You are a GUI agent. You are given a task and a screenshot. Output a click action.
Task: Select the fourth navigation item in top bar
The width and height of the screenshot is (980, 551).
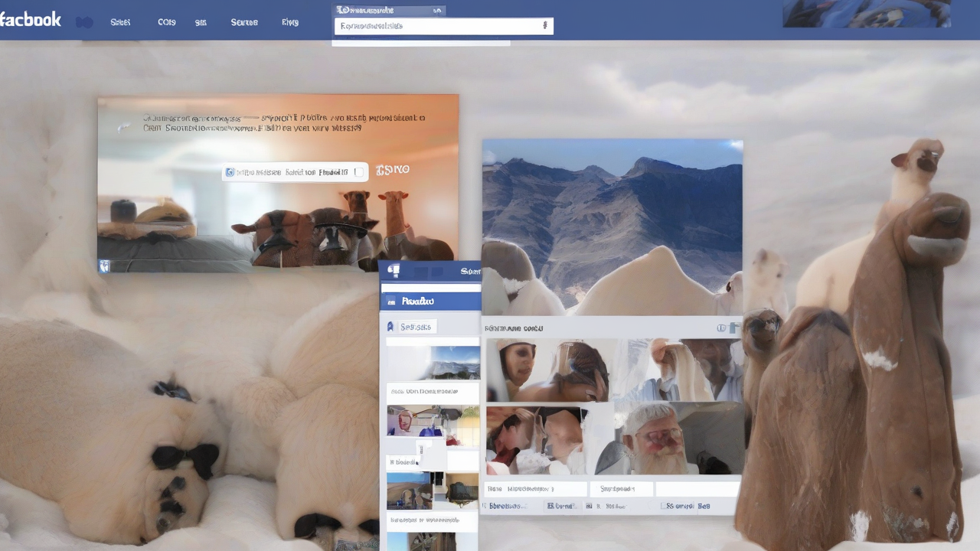(x=244, y=22)
